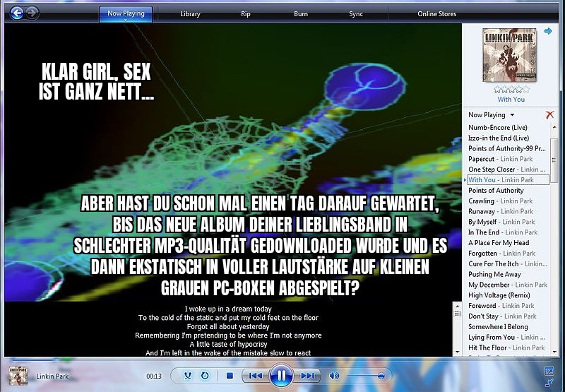Switch to full screen view icon

coord(549,371)
